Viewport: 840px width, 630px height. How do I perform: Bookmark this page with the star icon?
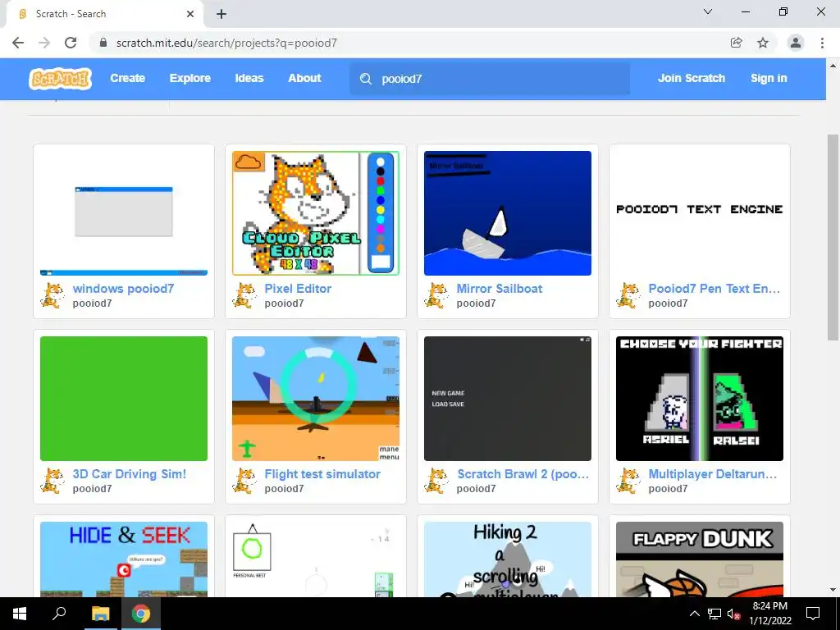[763, 43]
